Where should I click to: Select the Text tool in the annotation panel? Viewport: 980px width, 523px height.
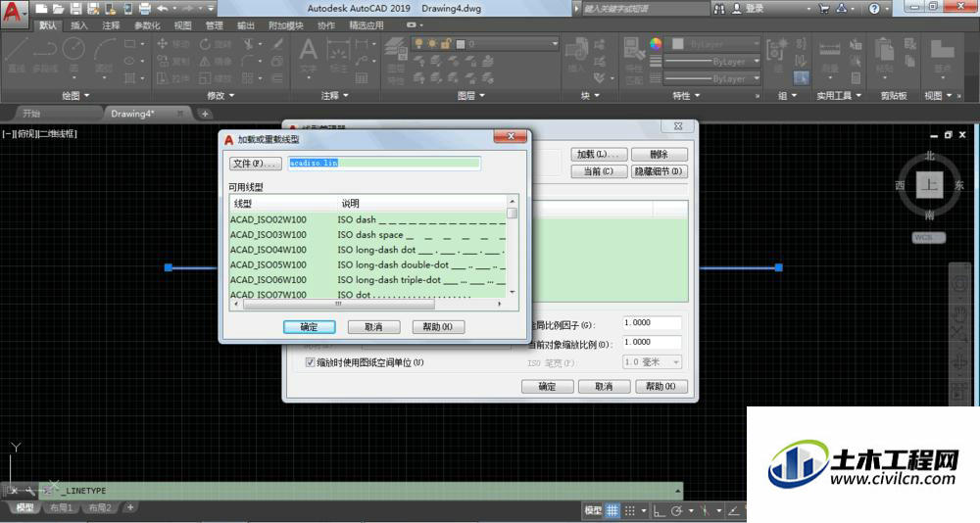coord(308,56)
